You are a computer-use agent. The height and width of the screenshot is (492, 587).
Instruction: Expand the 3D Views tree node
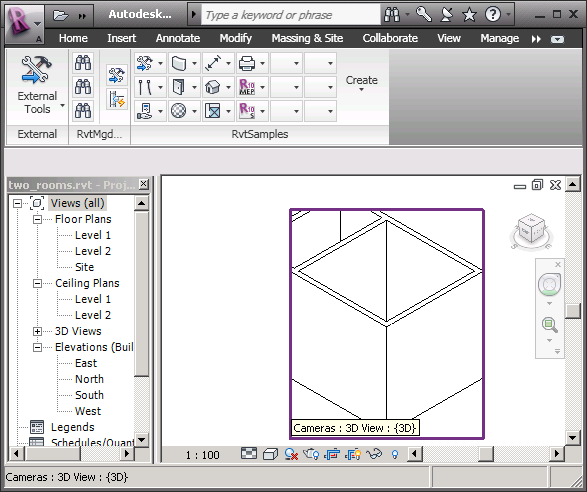37,331
